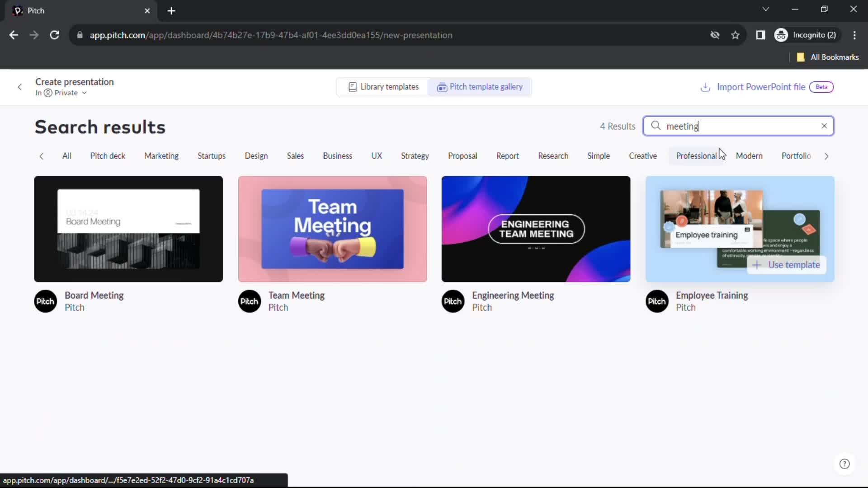Viewport: 868px width, 488px height.
Task: Click the Pitch logo icon on Board Meeting
Action: [45, 301]
